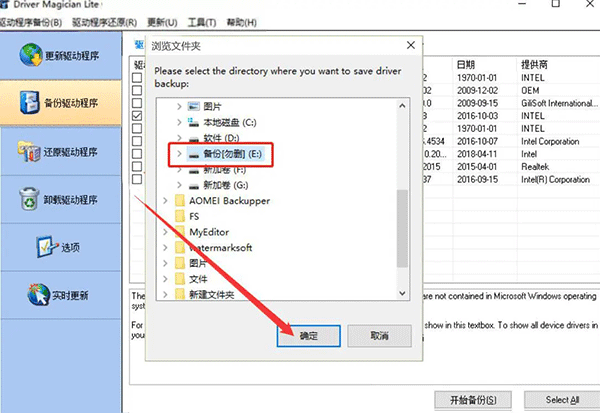Expand the 新加卷 (G:) node

pyautogui.click(x=179, y=185)
